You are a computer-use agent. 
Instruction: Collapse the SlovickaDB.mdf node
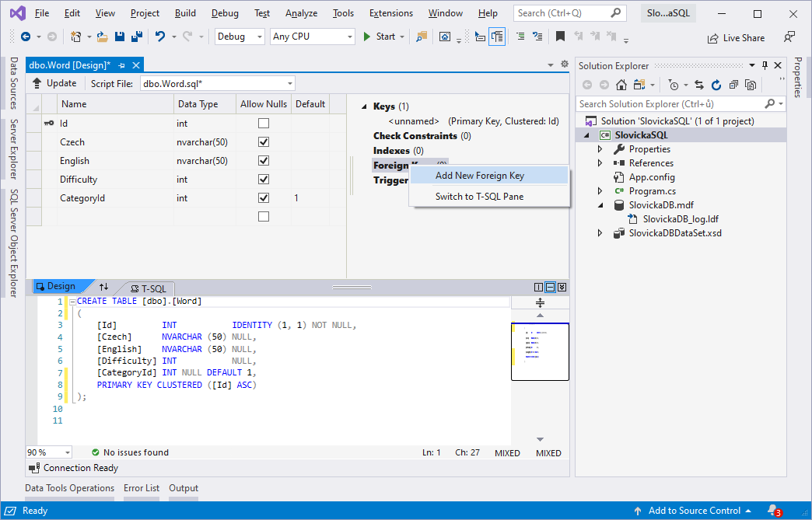point(600,205)
